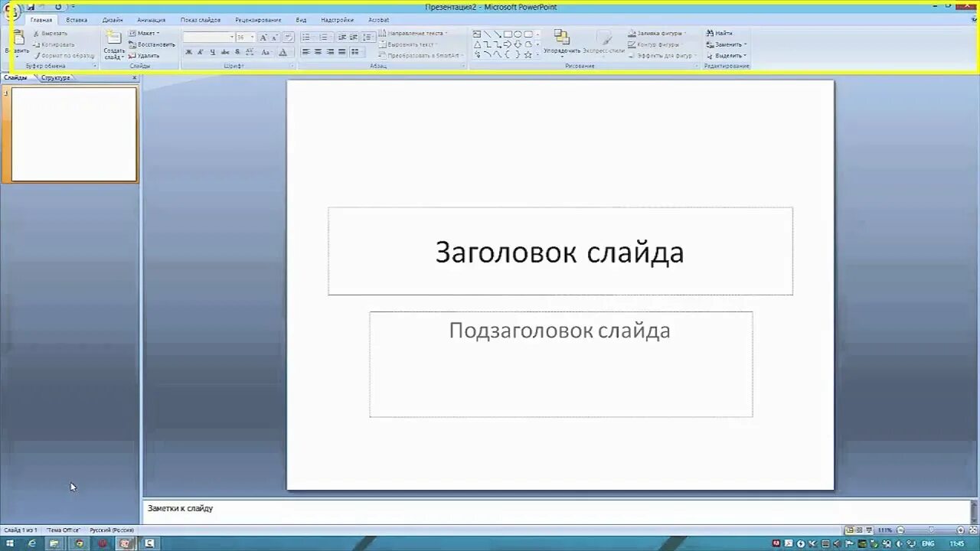Screen dimensions: 980x551
Task: Select slide 1 thumbnail
Action: (74, 135)
